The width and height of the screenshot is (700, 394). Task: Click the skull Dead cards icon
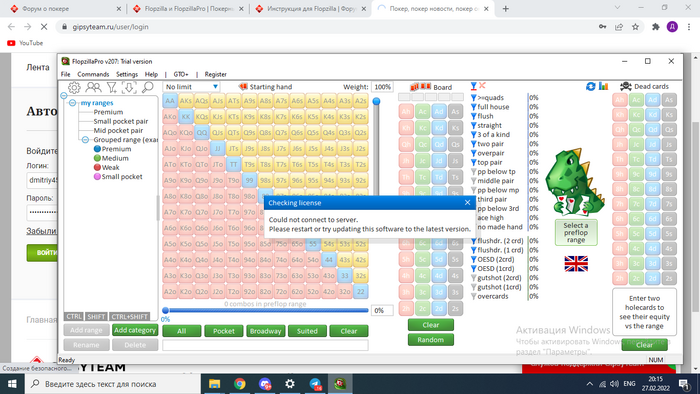click(626, 86)
